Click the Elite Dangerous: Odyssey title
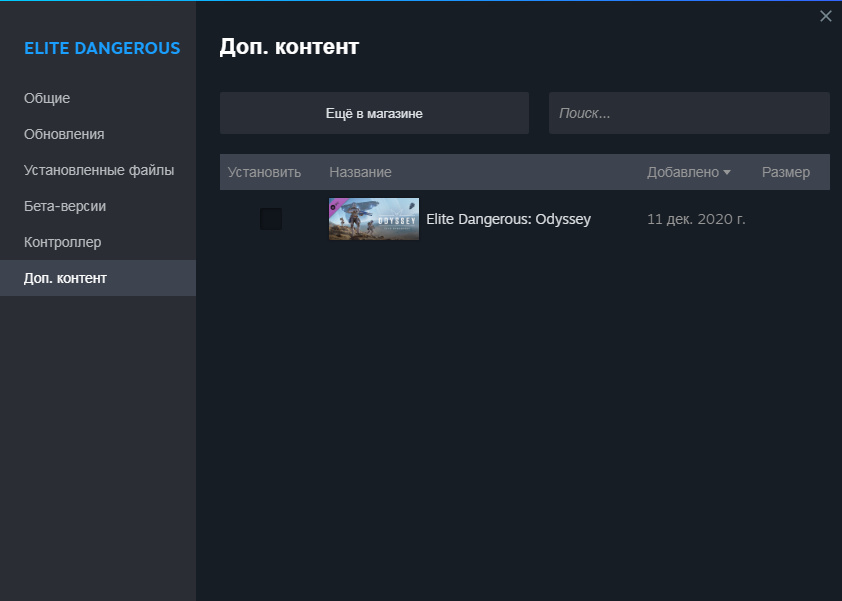Image resolution: width=842 pixels, height=601 pixels. click(x=509, y=219)
